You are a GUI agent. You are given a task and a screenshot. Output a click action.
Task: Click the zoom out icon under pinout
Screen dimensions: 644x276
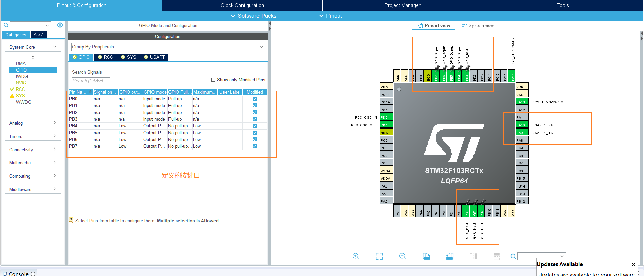(x=403, y=256)
